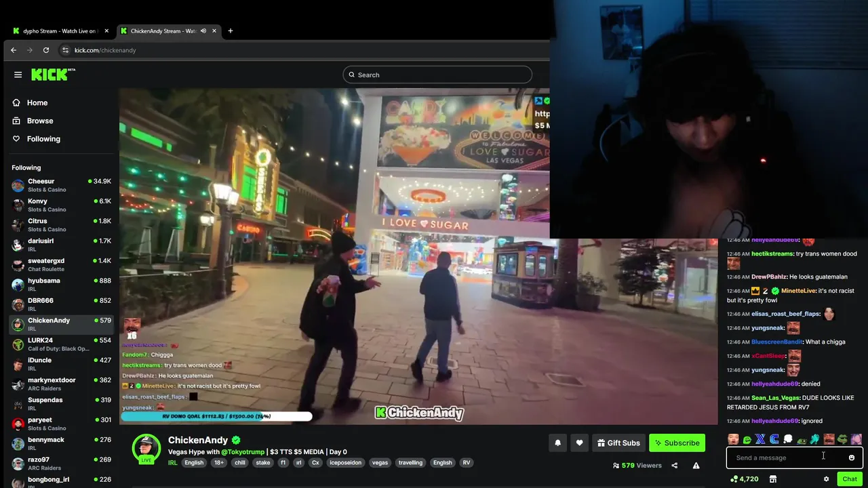Click the iceposeidon tag
The height and width of the screenshot is (488, 868).
pyautogui.click(x=346, y=463)
